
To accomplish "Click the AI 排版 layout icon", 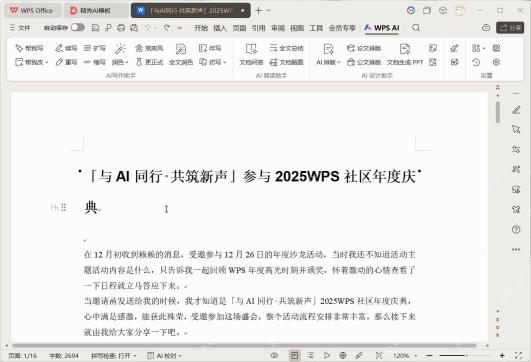I will click(328, 49).
